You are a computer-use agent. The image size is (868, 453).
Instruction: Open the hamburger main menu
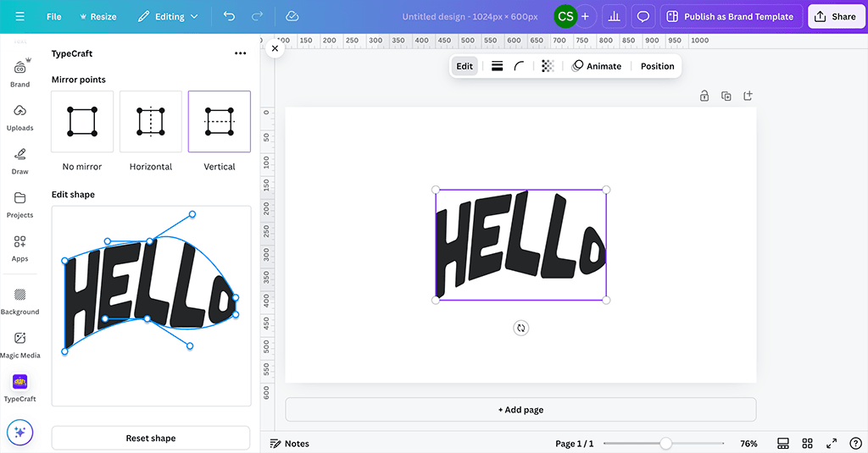coord(20,17)
